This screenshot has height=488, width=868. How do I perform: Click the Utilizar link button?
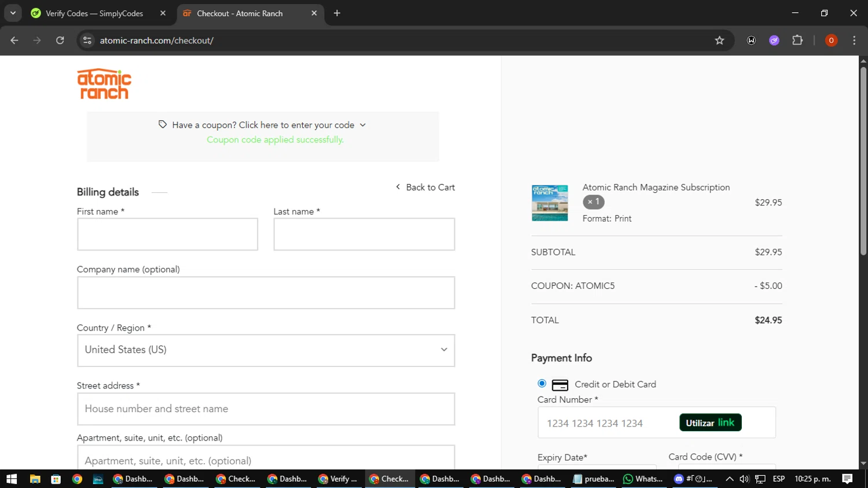tap(710, 423)
